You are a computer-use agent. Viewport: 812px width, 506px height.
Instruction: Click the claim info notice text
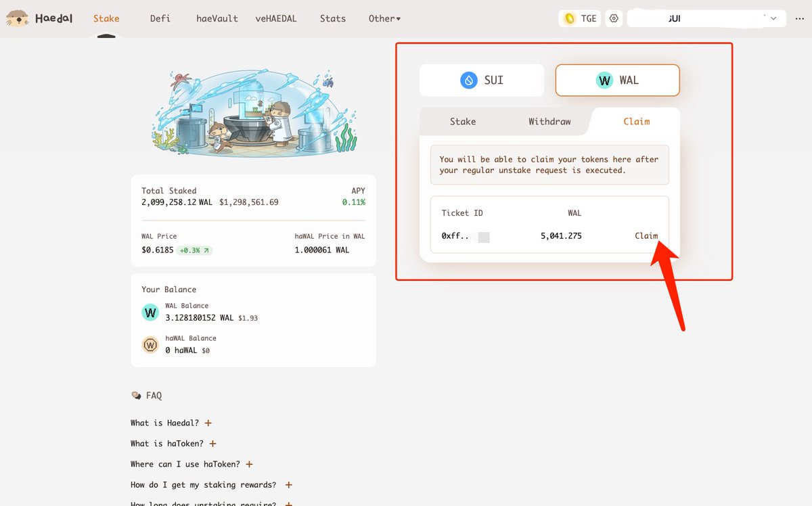point(549,164)
